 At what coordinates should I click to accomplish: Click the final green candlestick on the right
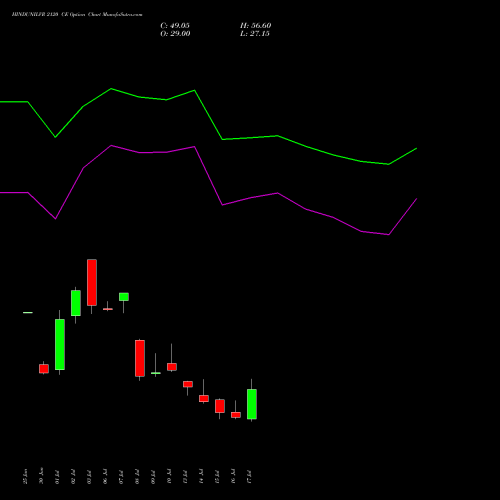coord(252,404)
